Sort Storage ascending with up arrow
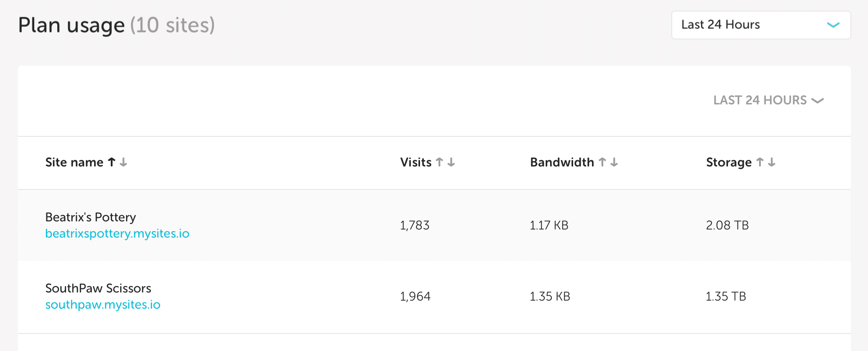The width and height of the screenshot is (868, 351). point(760,162)
